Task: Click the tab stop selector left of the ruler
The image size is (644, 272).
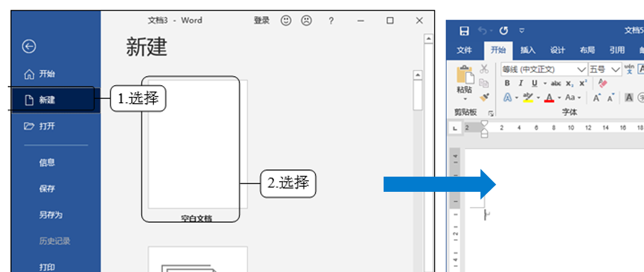Action: click(455, 128)
